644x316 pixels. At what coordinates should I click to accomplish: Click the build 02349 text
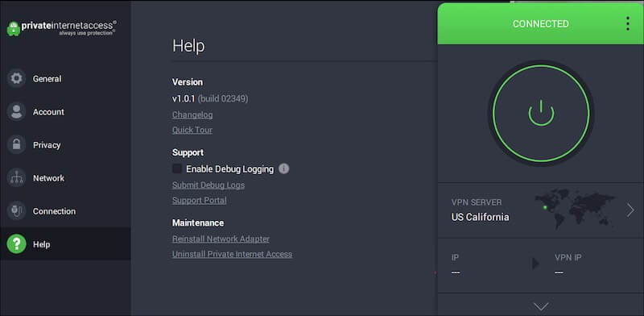tap(223, 98)
